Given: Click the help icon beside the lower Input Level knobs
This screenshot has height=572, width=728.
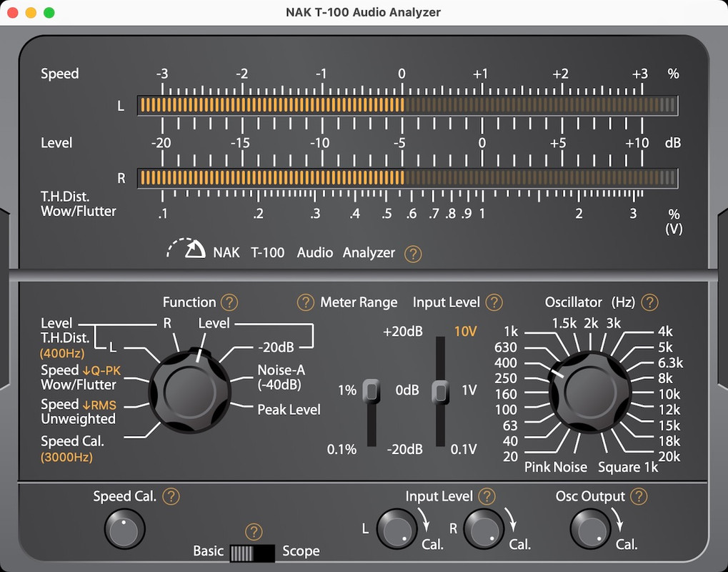Looking at the screenshot, I should point(487,497).
